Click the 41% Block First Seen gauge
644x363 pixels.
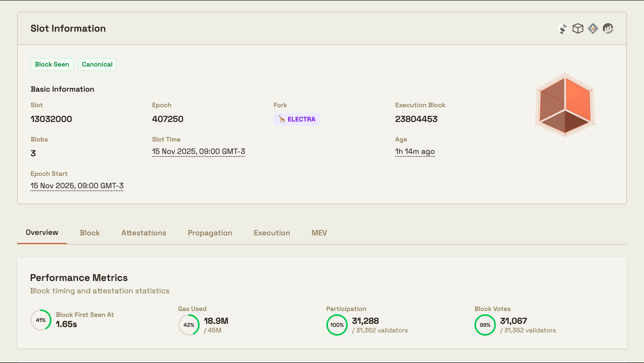click(41, 320)
